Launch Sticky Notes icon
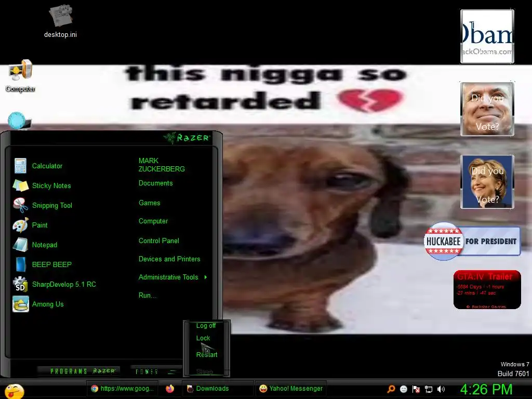The width and height of the screenshot is (532, 399). pyautogui.click(x=20, y=185)
